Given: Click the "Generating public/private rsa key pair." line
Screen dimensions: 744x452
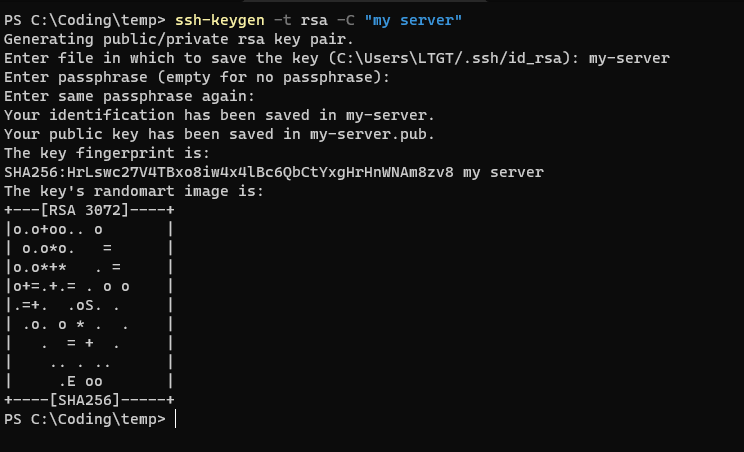Looking at the screenshot, I should click(179, 40).
